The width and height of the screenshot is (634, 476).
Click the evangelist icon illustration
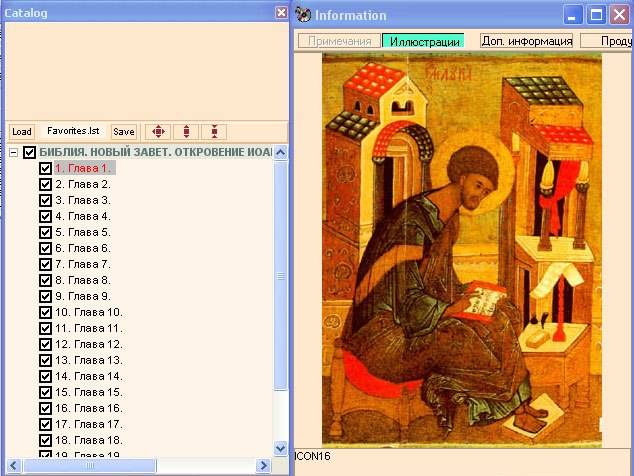[x=462, y=250]
